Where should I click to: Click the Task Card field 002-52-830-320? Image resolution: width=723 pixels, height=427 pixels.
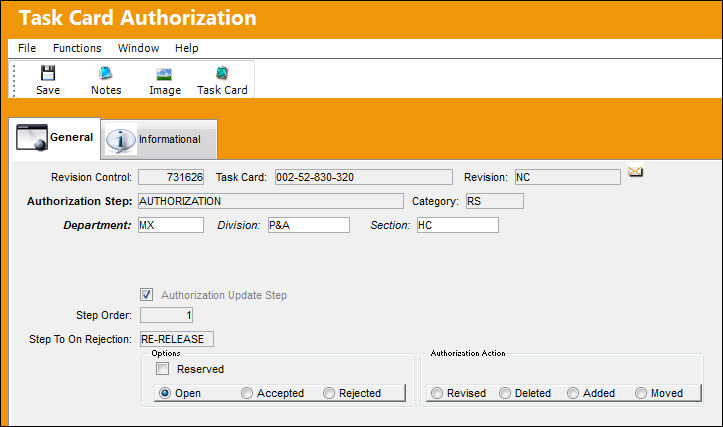pyautogui.click(x=363, y=177)
